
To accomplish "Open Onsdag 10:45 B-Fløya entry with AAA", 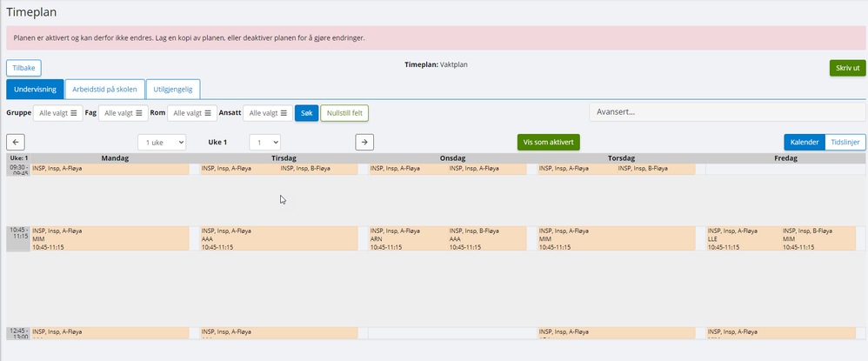I will point(487,238).
